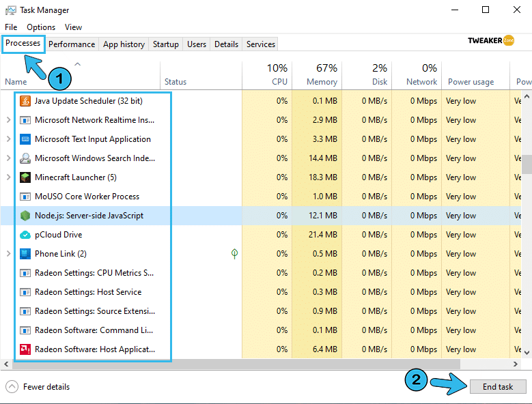
Task: Click the vertical scrollbar down arrow
Action: tap(527, 353)
